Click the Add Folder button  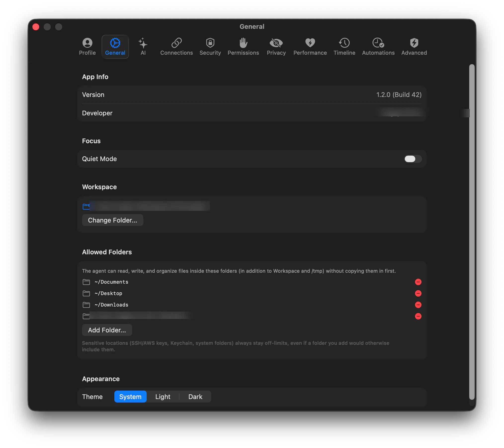[107, 330]
